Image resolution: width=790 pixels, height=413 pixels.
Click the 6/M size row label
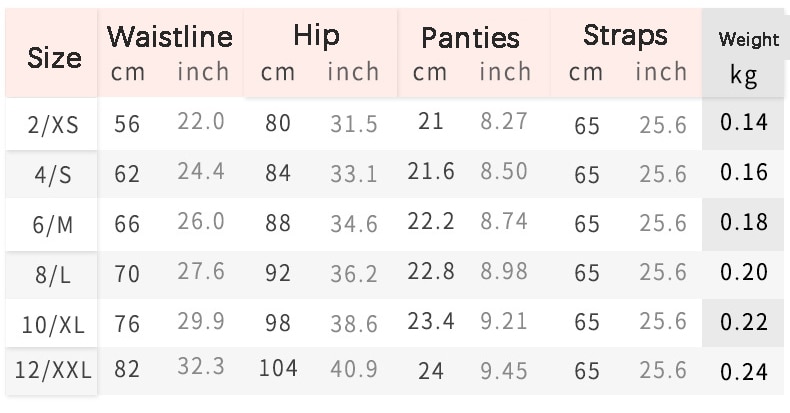53,225
